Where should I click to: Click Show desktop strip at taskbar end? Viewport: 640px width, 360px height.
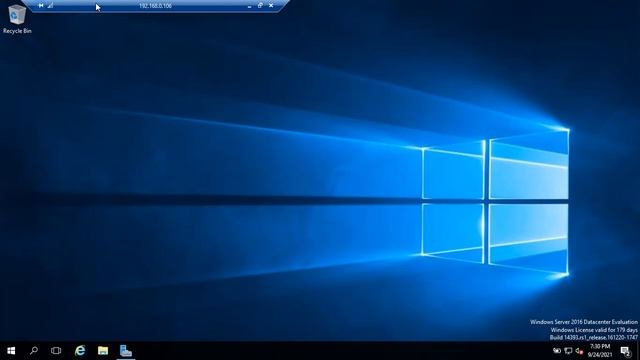(638, 351)
